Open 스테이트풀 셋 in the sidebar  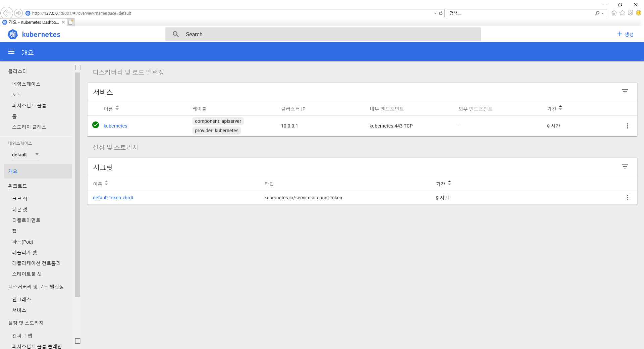pos(27,274)
